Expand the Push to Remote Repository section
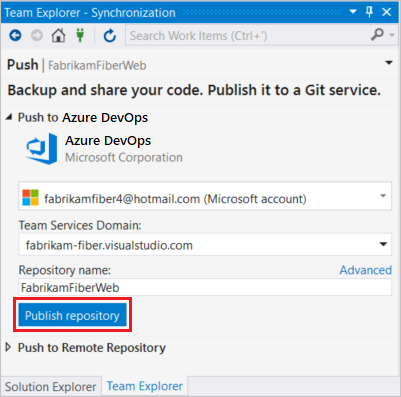This screenshot has width=401, height=397. click(x=9, y=347)
